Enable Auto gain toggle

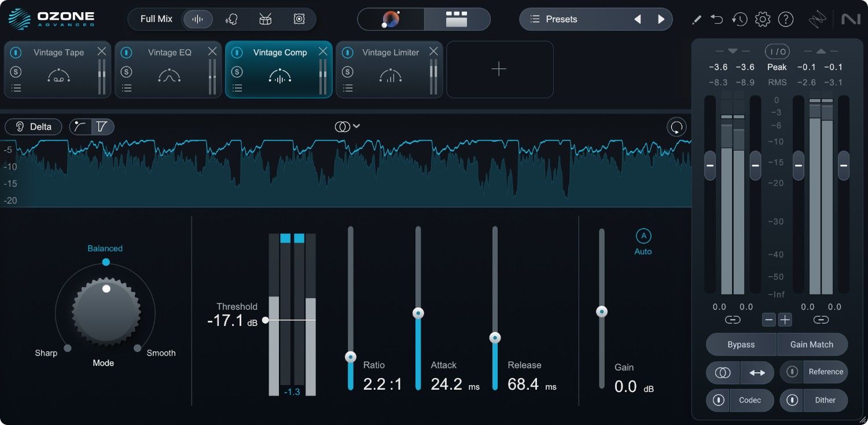coord(643,236)
